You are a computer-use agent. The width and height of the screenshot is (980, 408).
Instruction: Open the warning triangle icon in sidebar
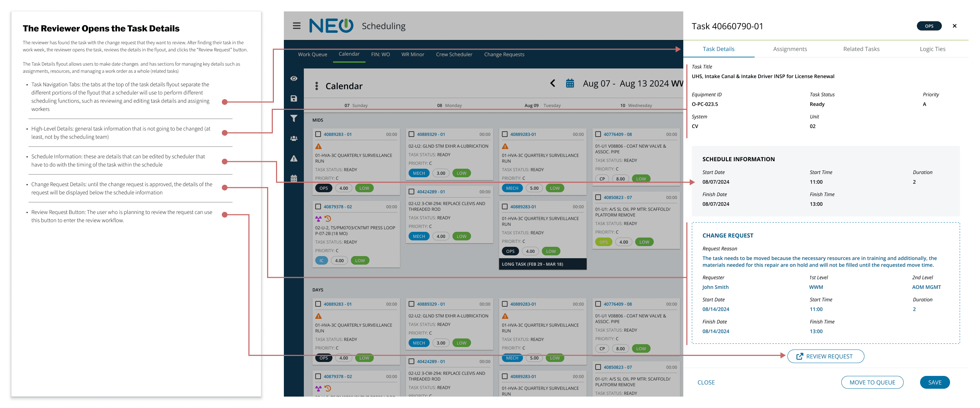tap(294, 159)
